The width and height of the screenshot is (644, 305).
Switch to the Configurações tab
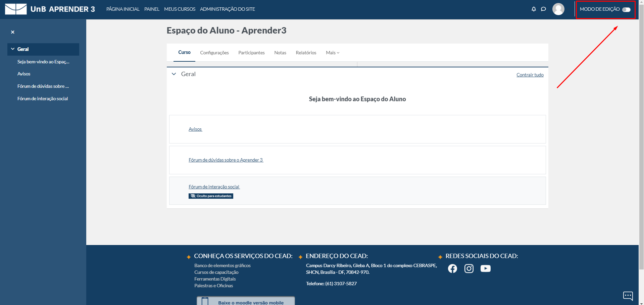pyautogui.click(x=214, y=53)
